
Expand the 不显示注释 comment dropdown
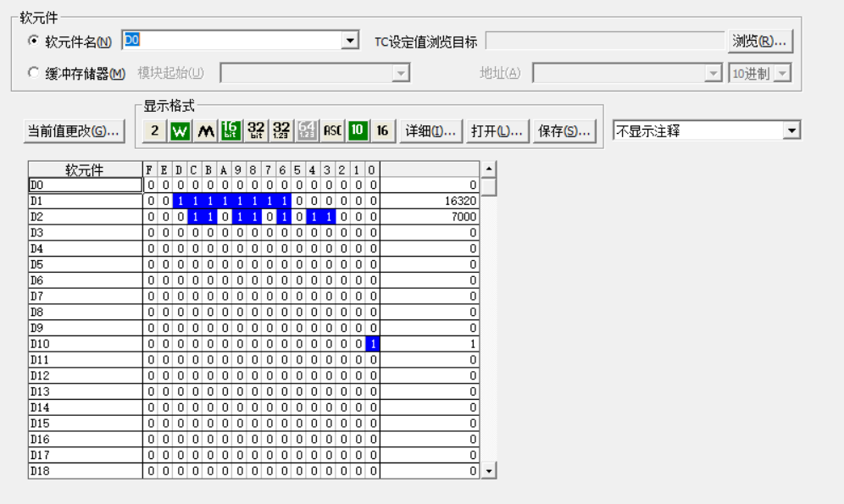[x=791, y=131]
